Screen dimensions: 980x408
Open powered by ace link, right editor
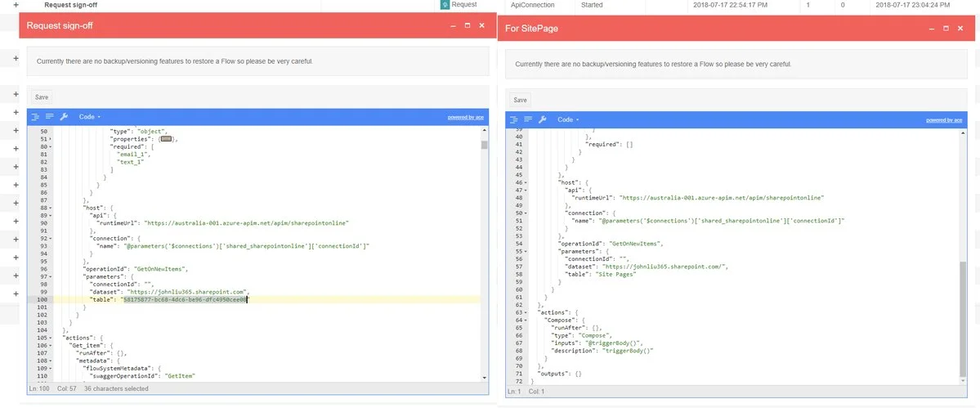pos(943,119)
